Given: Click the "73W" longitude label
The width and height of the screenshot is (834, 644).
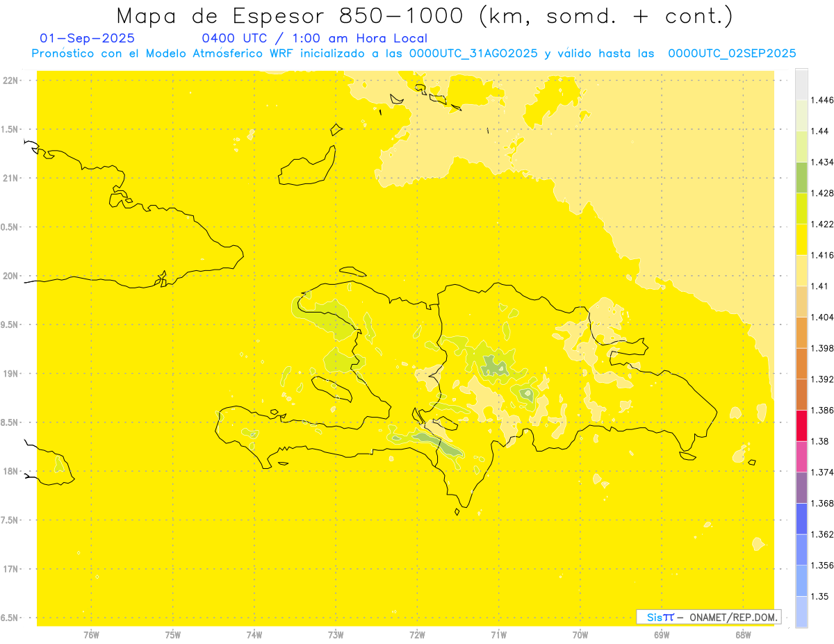Looking at the screenshot, I should click(x=336, y=634).
